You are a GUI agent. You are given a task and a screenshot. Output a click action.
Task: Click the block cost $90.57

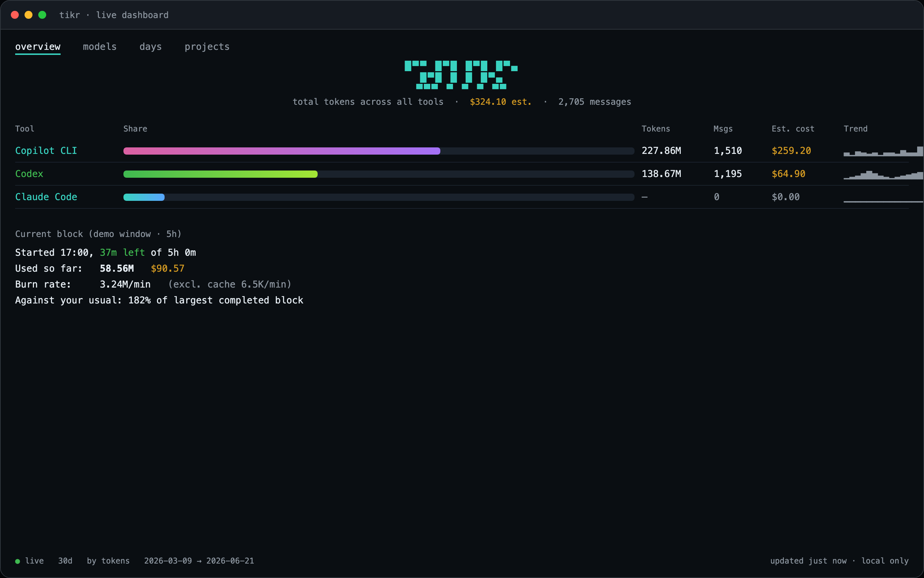[167, 269]
